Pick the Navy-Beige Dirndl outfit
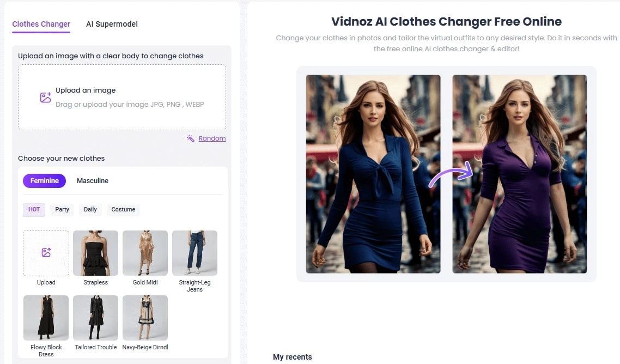The width and height of the screenshot is (620, 364). pos(145,318)
